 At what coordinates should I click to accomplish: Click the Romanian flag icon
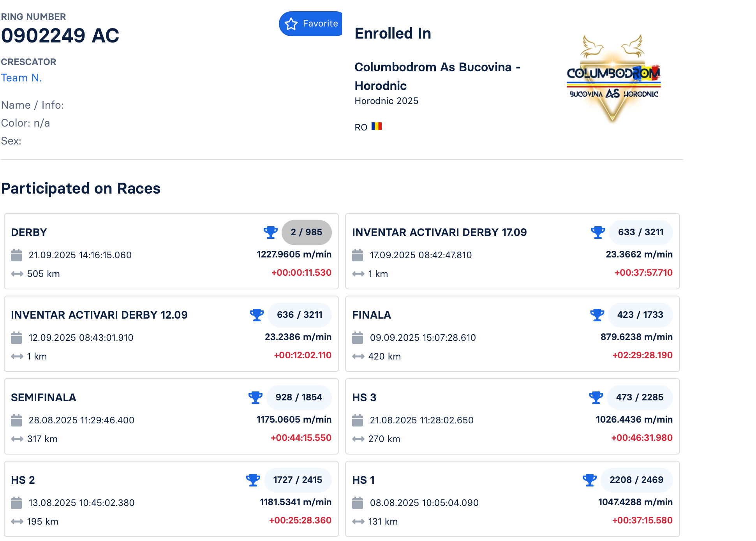point(376,127)
